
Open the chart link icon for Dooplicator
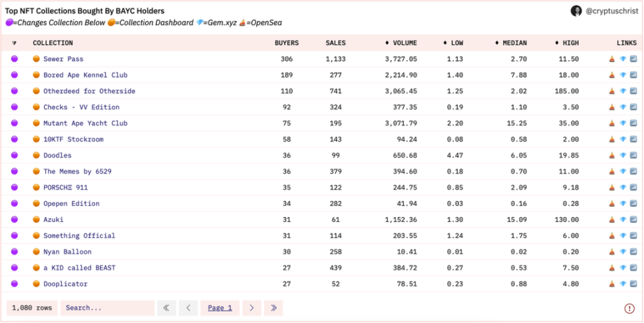tap(633, 284)
